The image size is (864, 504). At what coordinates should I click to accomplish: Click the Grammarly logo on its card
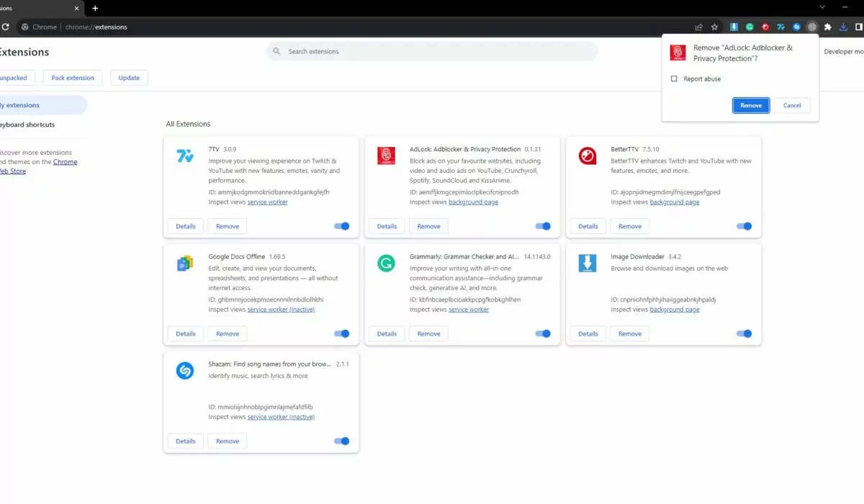[386, 264]
